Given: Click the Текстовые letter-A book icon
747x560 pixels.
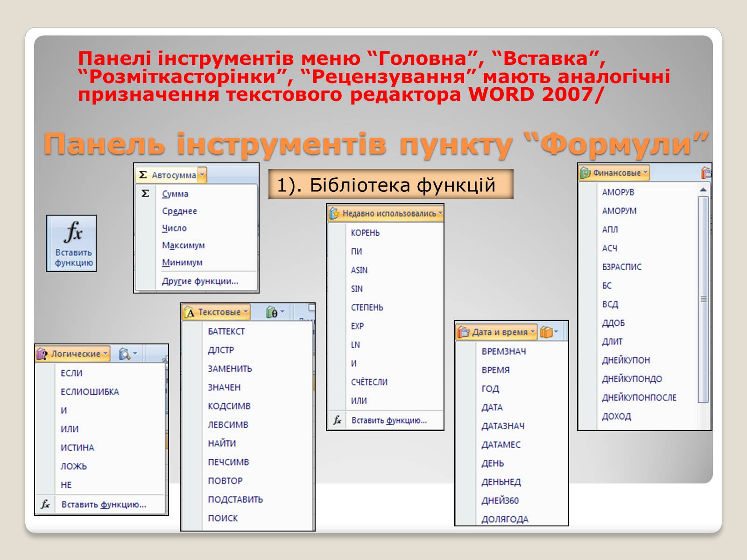Looking at the screenshot, I should click(x=189, y=312).
